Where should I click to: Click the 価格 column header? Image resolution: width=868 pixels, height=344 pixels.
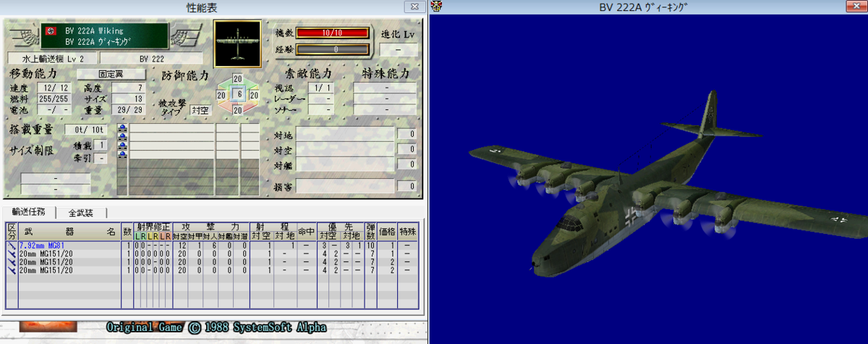click(x=388, y=232)
